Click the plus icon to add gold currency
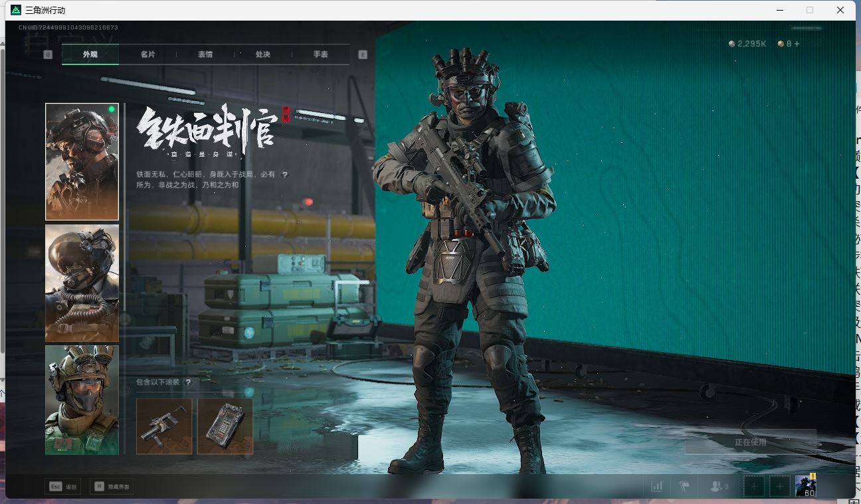This screenshot has width=861, height=504. point(797,44)
